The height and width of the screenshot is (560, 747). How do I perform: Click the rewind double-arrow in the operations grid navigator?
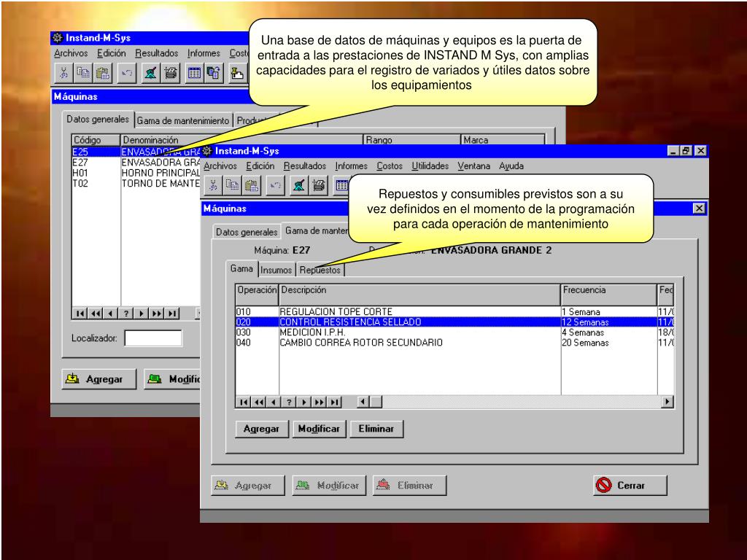click(259, 402)
